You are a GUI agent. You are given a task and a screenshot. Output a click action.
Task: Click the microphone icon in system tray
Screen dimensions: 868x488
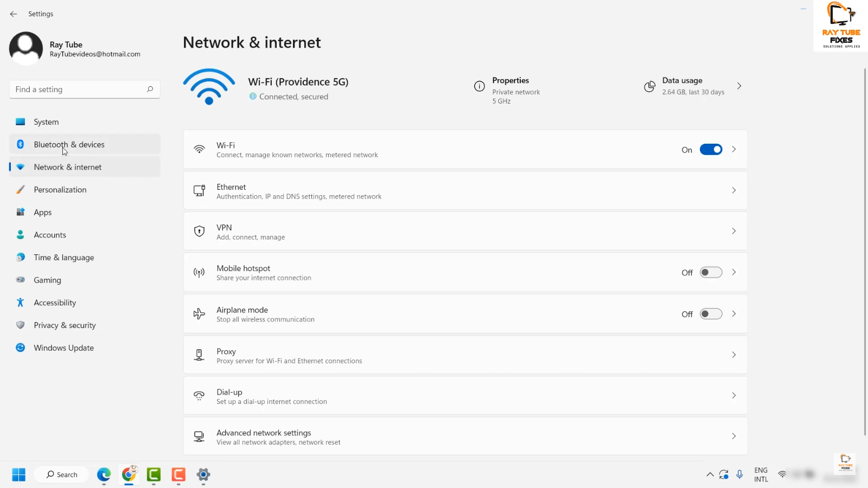pos(739,475)
